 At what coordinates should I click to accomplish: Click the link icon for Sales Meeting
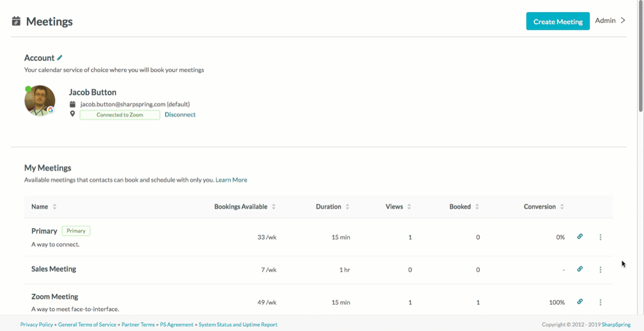point(580,269)
